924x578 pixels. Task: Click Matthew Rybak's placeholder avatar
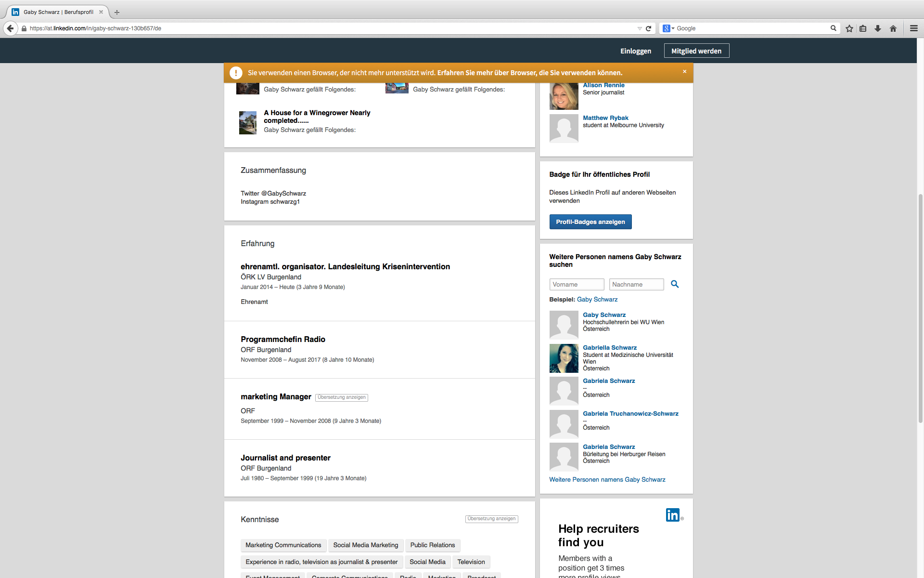564,129
